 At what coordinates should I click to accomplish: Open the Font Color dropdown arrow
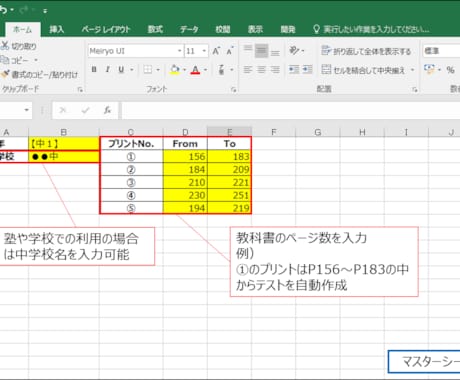205,69
